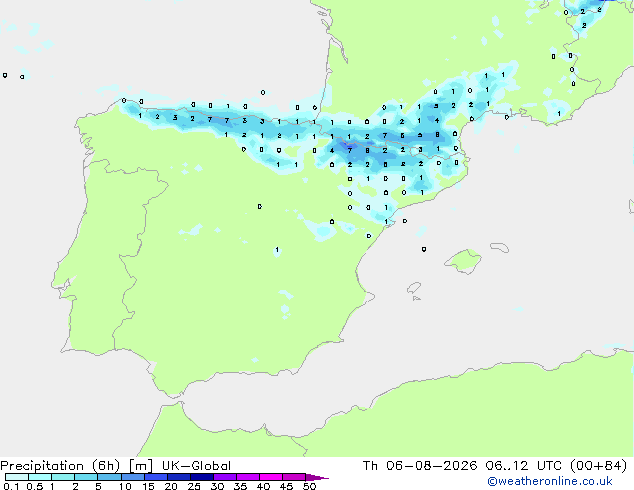Viewport: 634px width, 490px height.
Task: Select the 15–20 royal blue legend swatch
Action: pos(156,477)
